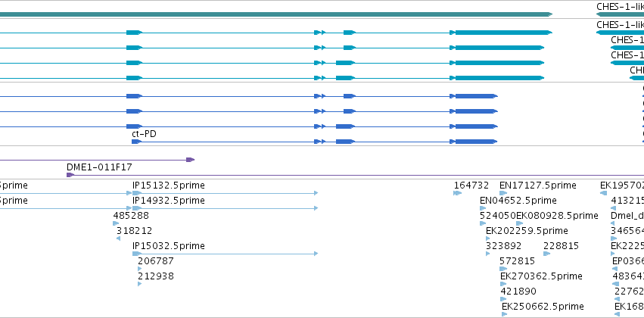This screenshot has height=318, width=644.
Task: Click the EK202259.5prime label
Action: [x=527, y=230]
